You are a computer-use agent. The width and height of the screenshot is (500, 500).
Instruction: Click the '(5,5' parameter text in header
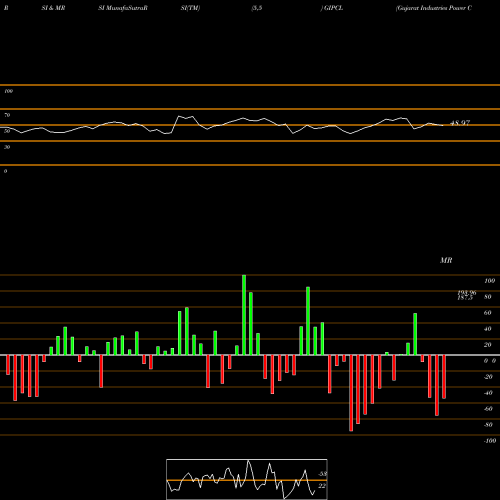coord(257,8)
